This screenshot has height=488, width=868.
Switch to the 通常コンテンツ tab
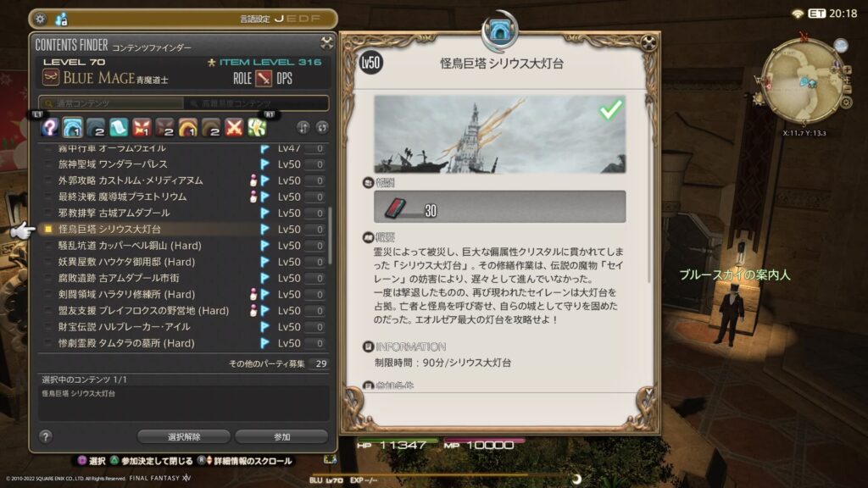[x=111, y=103]
